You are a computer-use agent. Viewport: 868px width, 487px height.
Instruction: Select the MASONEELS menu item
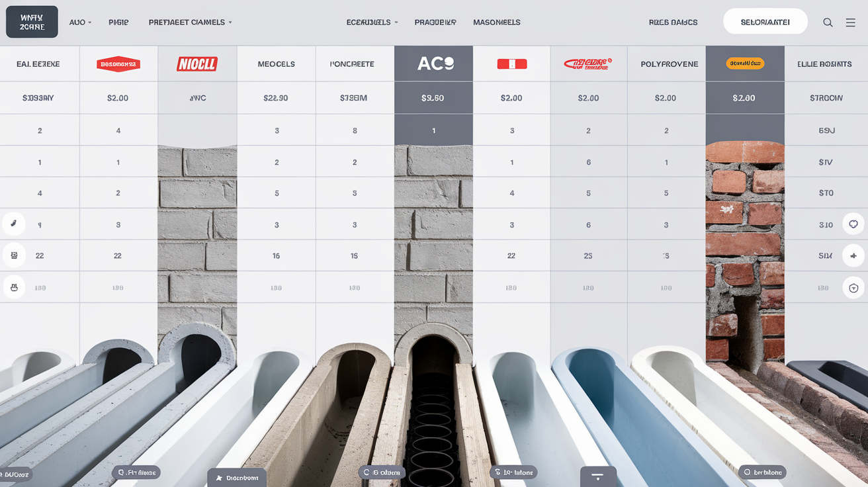[x=497, y=22]
